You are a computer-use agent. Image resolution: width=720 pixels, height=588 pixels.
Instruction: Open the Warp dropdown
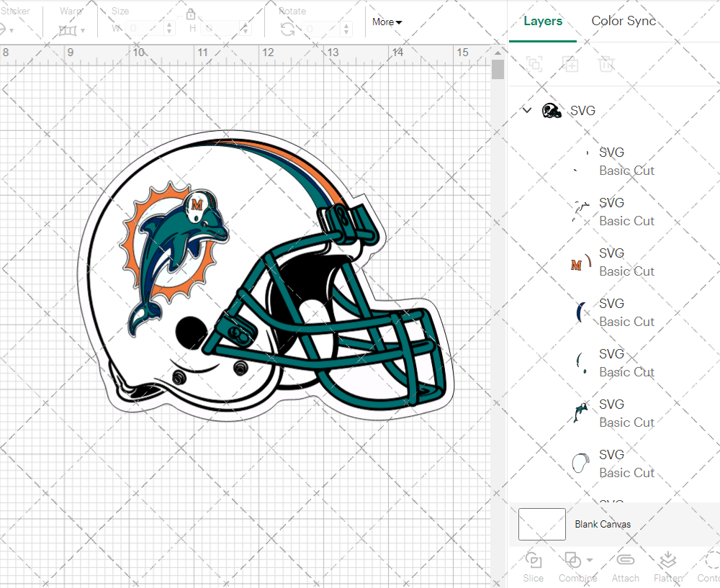(x=72, y=30)
